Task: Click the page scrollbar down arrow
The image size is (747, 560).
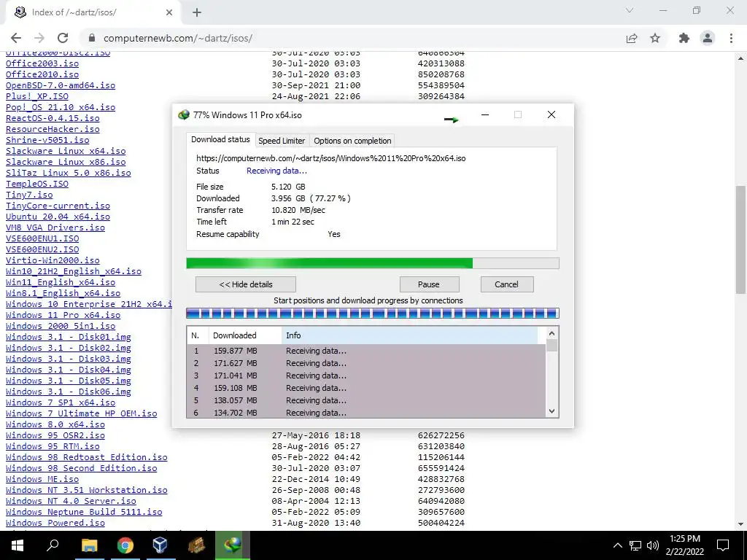Action: click(x=741, y=524)
